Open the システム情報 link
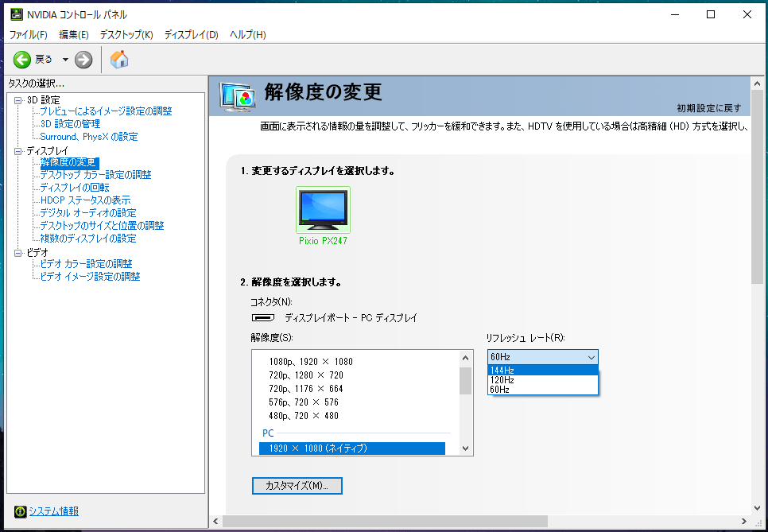The image size is (768, 532). pos(53,511)
